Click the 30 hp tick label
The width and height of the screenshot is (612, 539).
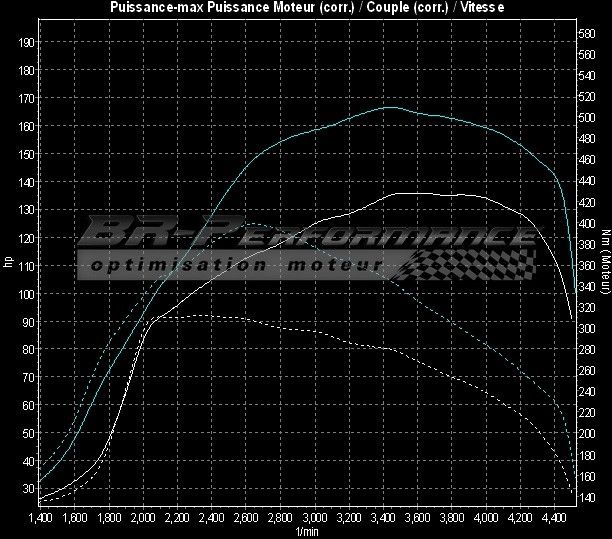[x=28, y=491]
